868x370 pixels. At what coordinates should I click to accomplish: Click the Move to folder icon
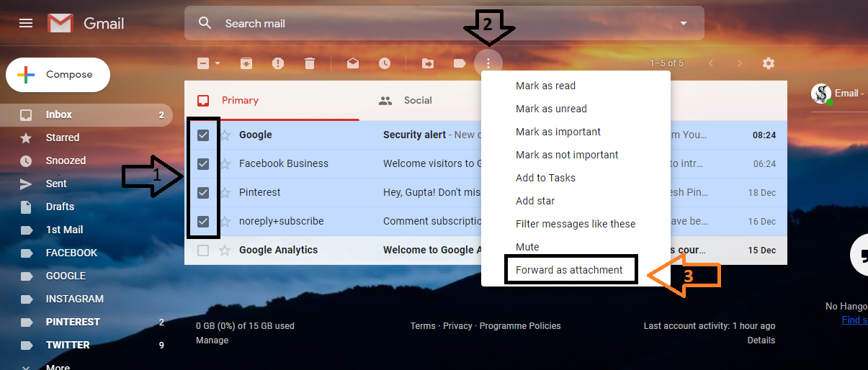coord(428,63)
